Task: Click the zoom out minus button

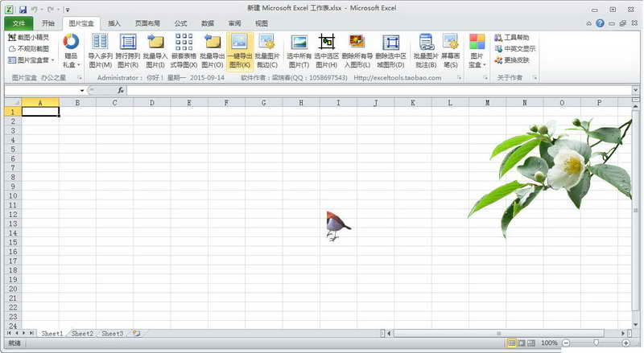Action: click(567, 343)
